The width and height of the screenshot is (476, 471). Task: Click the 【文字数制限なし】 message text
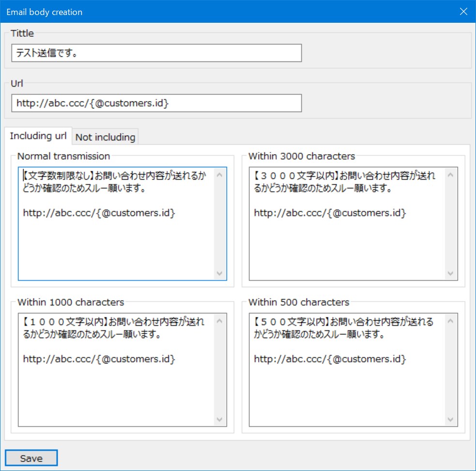pos(114,182)
